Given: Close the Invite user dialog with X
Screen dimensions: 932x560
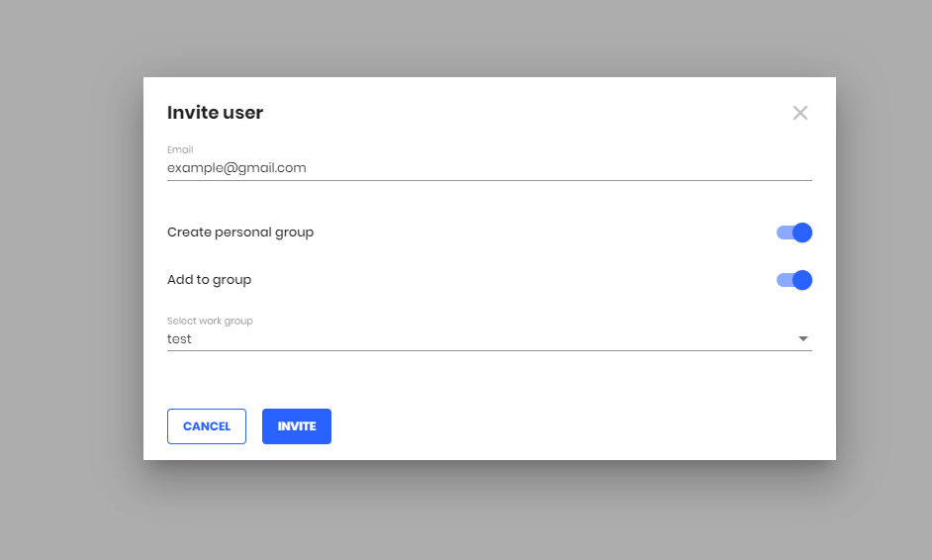Looking at the screenshot, I should [800, 113].
